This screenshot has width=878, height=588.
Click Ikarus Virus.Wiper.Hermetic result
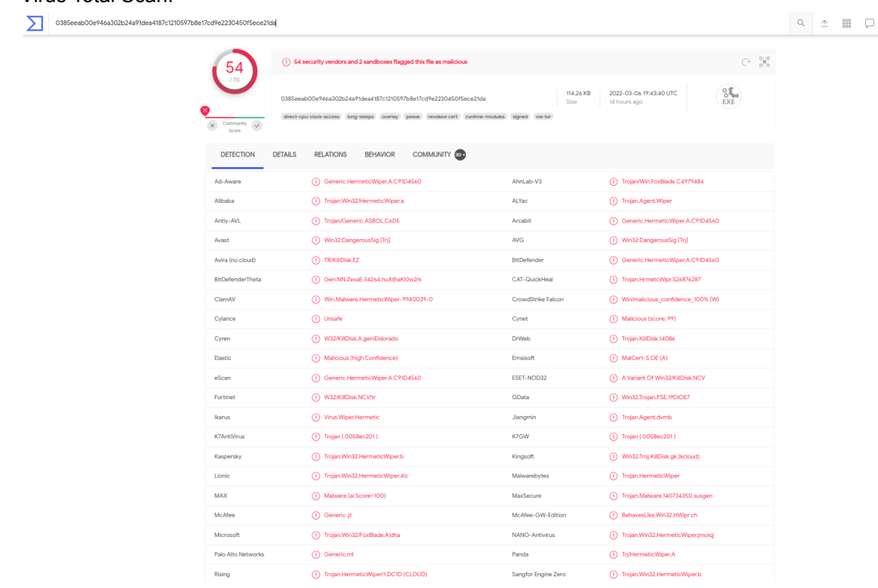click(352, 417)
